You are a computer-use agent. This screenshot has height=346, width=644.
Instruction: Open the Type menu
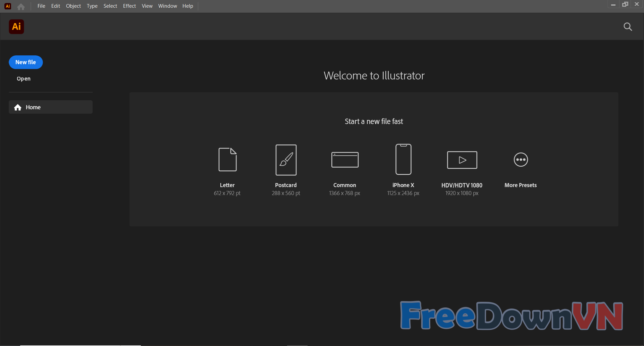(x=92, y=6)
